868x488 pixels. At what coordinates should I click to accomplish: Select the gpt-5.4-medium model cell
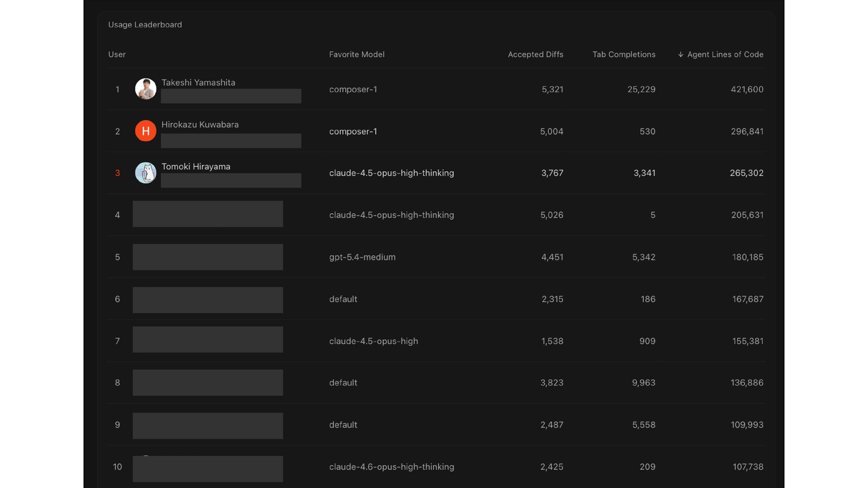tap(362, 257)
